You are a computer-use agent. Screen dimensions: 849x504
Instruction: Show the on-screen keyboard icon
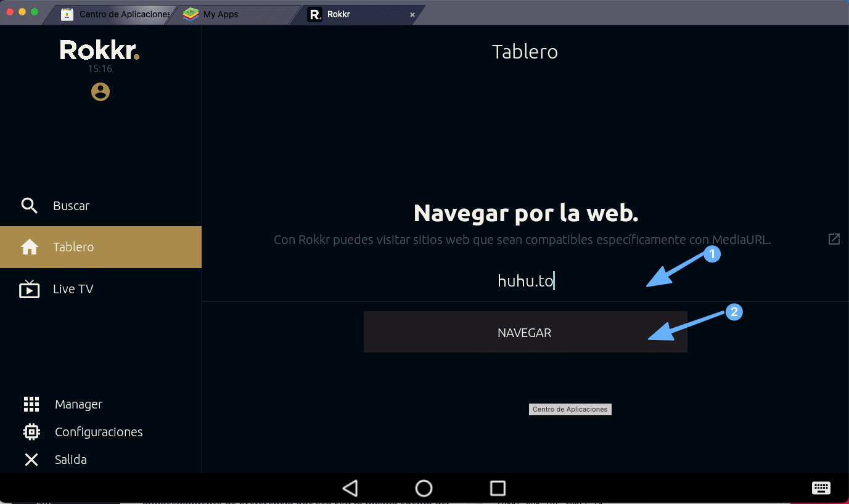(821, 487)
